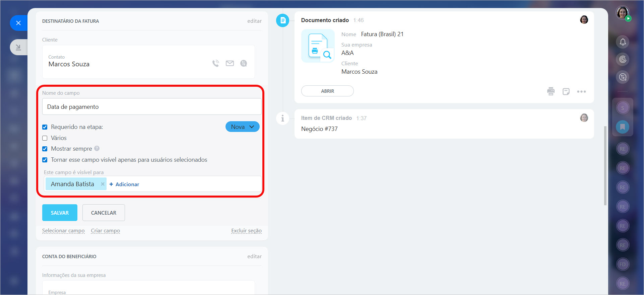The image size is (644, 295).
Task: Click editar in Conta do beneficiário section
Action: [254, 256]
